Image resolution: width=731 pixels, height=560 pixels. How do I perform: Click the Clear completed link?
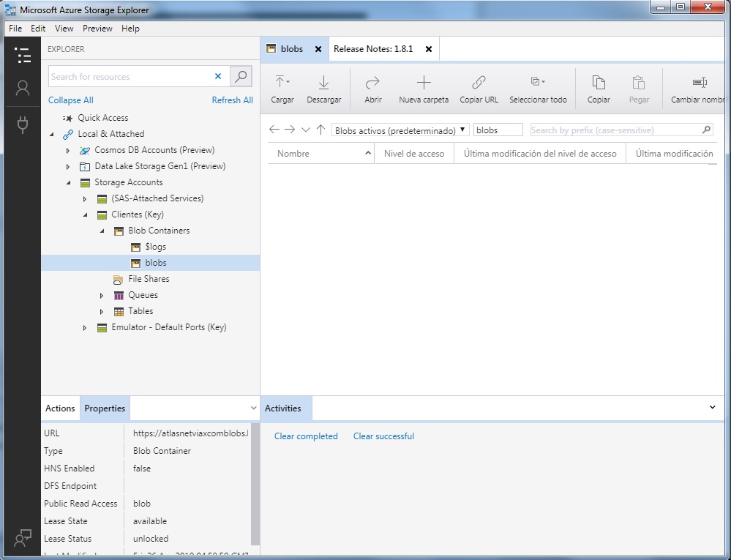tap(306, 436)
